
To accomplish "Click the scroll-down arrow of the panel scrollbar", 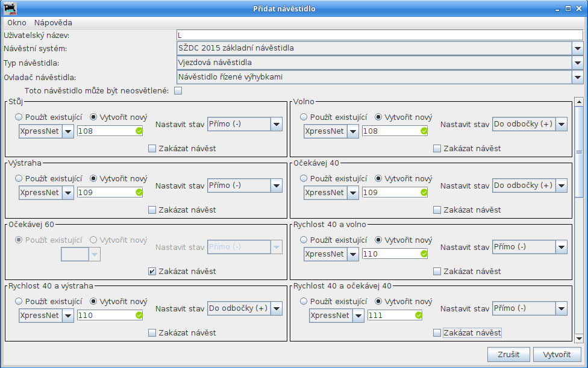I will pyautogui.click(x=579, y=338).
